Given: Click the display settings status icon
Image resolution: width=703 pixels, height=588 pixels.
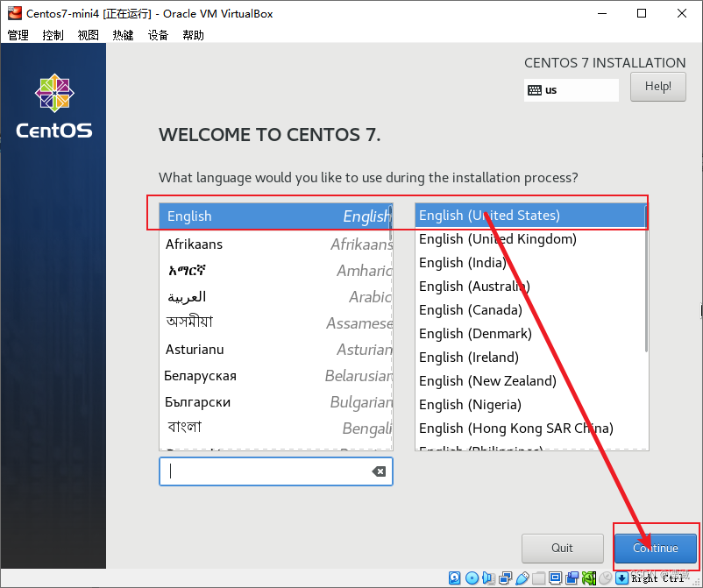Looking at the screenshot, I should pyautogui.click(x=555, y=578).
